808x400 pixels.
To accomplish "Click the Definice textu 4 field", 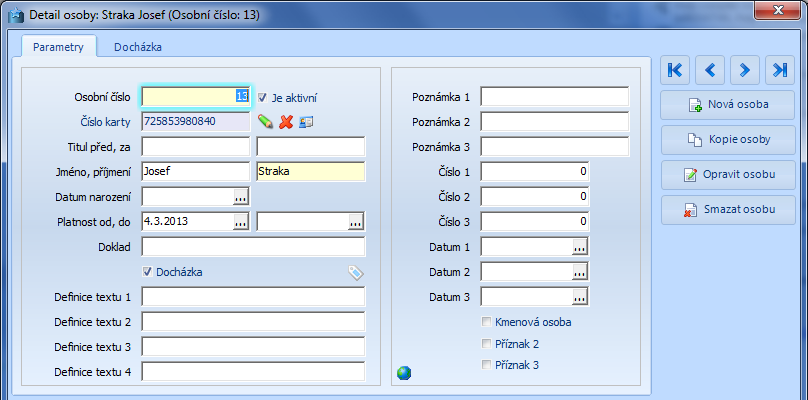I will coord(254,372).
